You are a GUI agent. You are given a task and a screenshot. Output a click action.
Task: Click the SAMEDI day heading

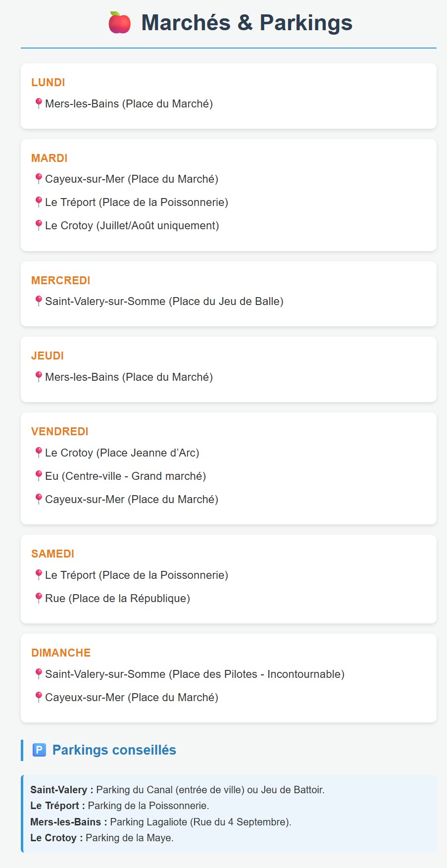pos(52,554)
